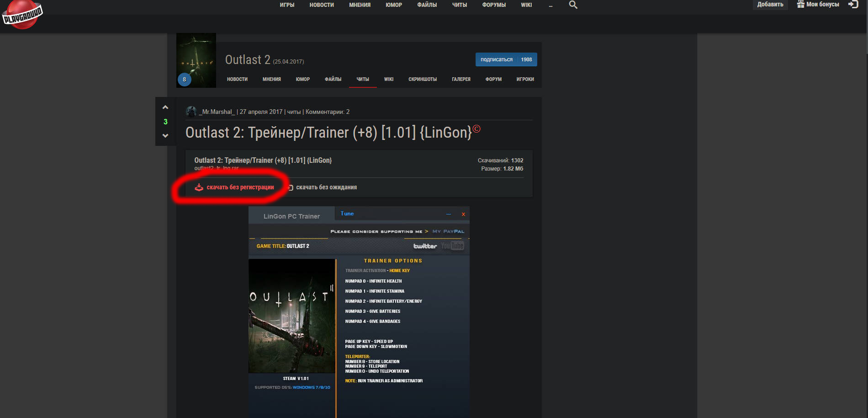Upvote the post with the up arrow
Image resolution: width=868 pixels, height=418 pixels.
[165, 107]
